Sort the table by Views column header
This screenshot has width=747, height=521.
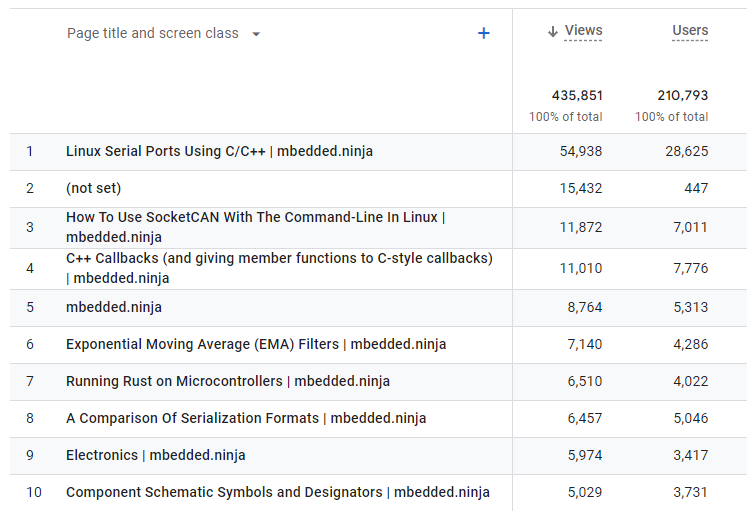coord(583,31)
